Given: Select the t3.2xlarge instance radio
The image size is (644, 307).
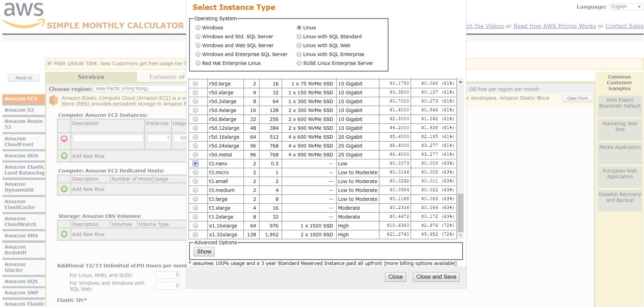Looking at the screenshot, I should (195, 217).
